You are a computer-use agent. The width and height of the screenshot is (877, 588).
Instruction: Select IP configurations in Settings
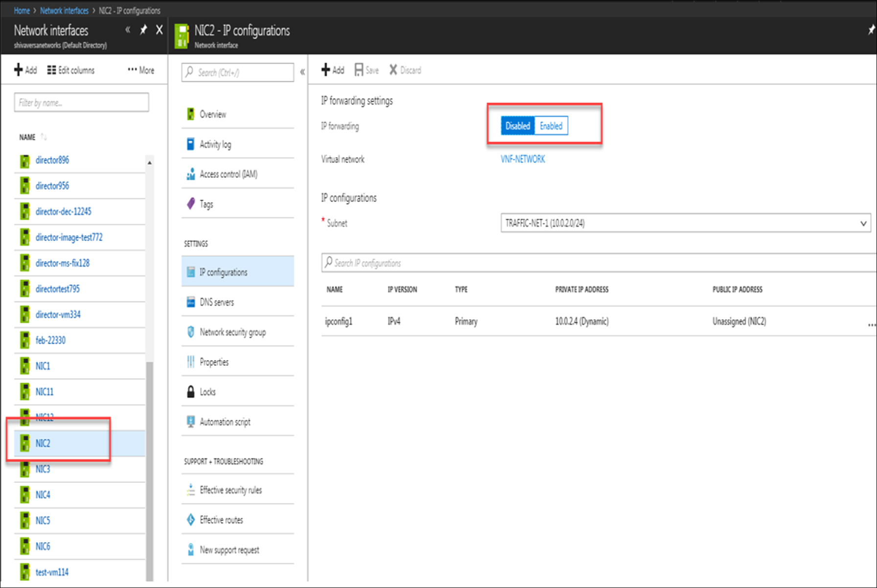click(238, 272)
